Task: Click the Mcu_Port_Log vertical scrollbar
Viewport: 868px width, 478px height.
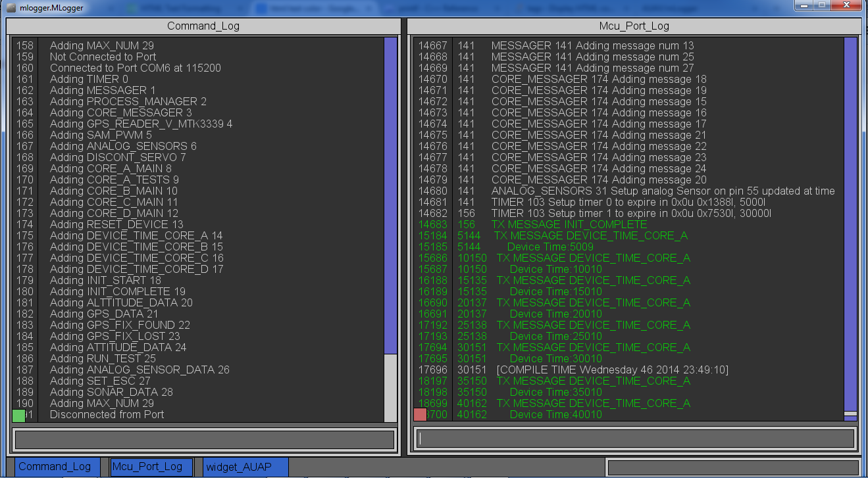Action: 850,224
